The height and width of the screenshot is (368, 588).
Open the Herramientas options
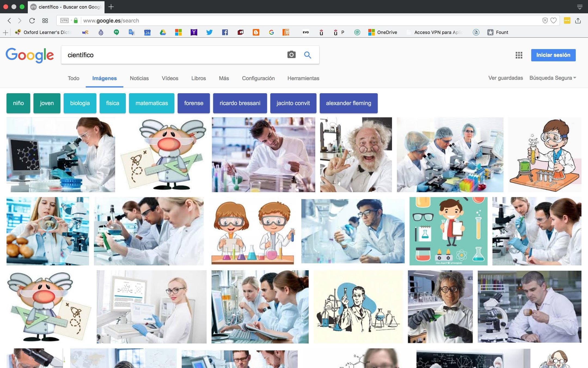(303, 78)
